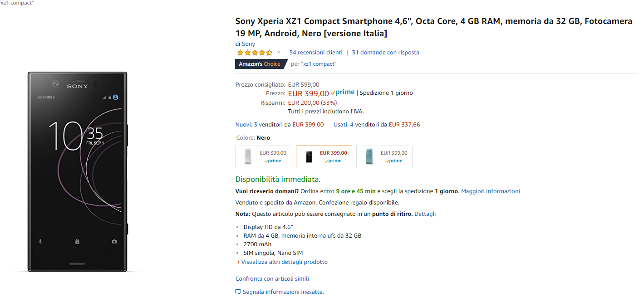This screenshot has width=644, height=302.
Task: Click the star rating icons
Action: [x=255, y=53]
